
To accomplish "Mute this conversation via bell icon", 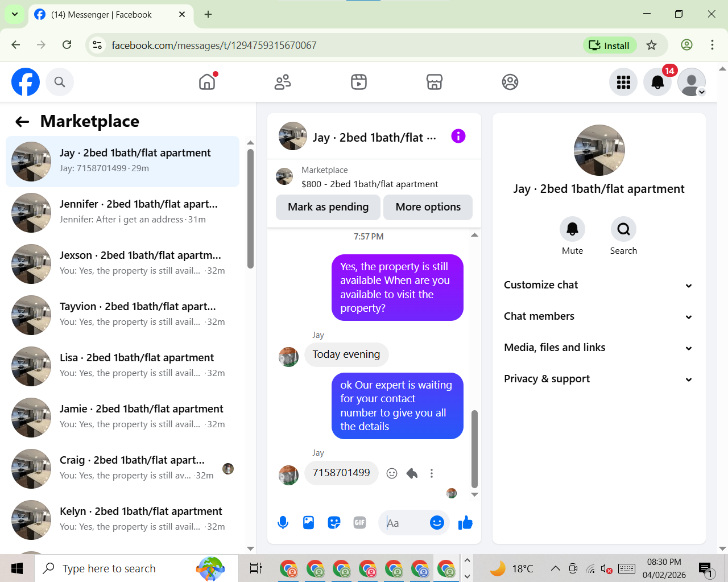I will [572, 229].
